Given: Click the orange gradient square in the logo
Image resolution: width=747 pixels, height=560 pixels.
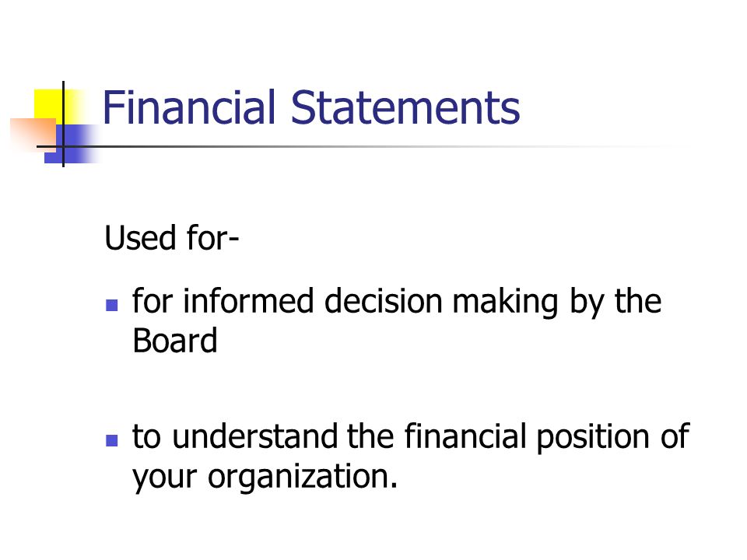Looking at the screenshot, I should coord(33,135).
